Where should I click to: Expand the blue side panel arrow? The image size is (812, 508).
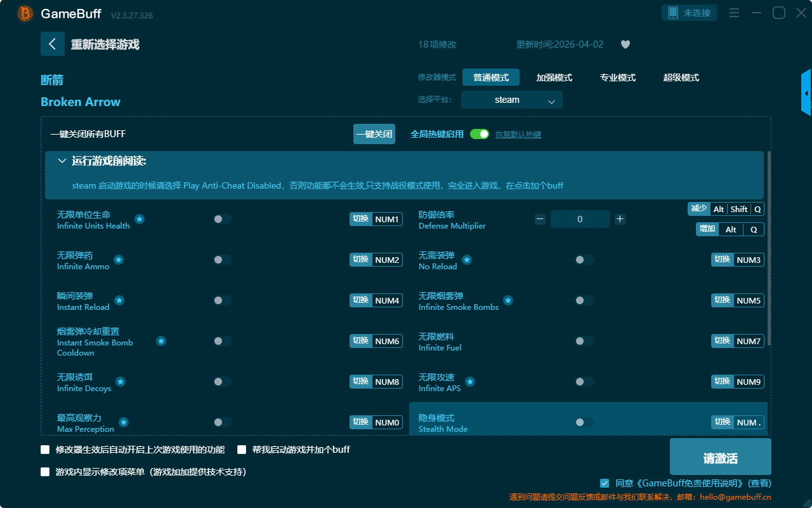(x=806, y=93)
